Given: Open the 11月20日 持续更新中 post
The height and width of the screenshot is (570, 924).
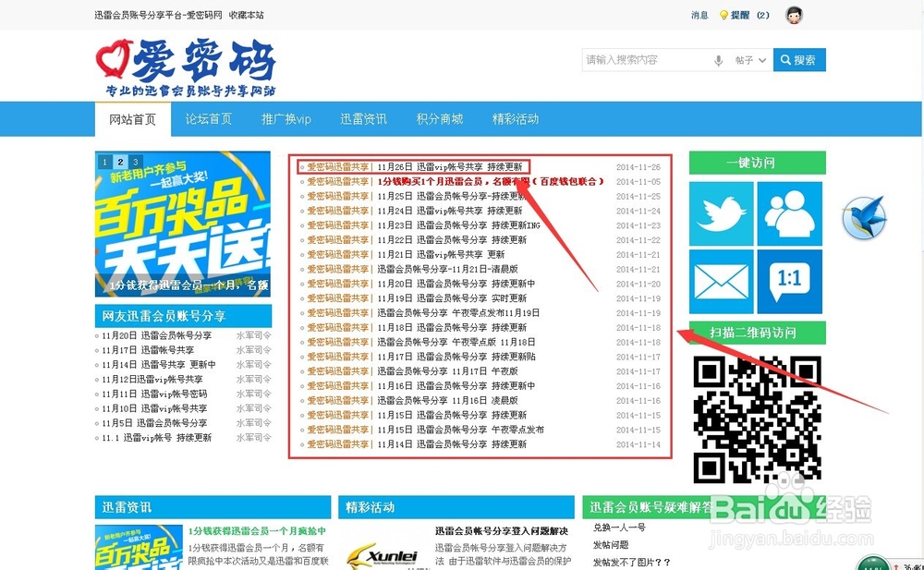Looking at the screenshot, I should (x=456, y=284).
